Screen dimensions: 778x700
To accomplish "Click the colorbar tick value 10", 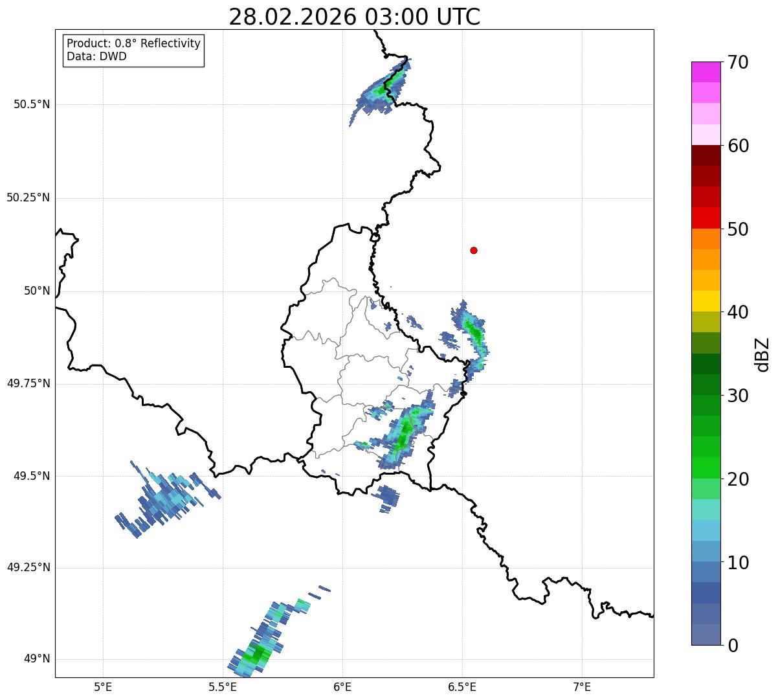I will 738,563.
